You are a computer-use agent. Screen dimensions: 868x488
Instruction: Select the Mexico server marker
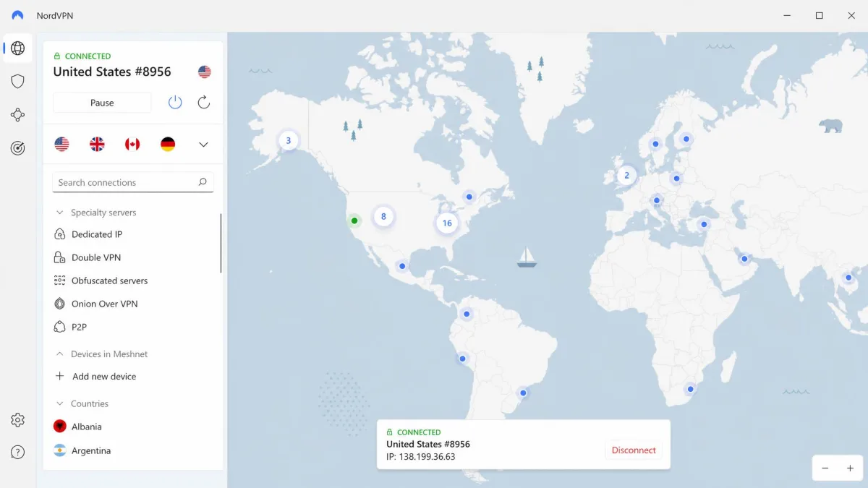[402, 266]
